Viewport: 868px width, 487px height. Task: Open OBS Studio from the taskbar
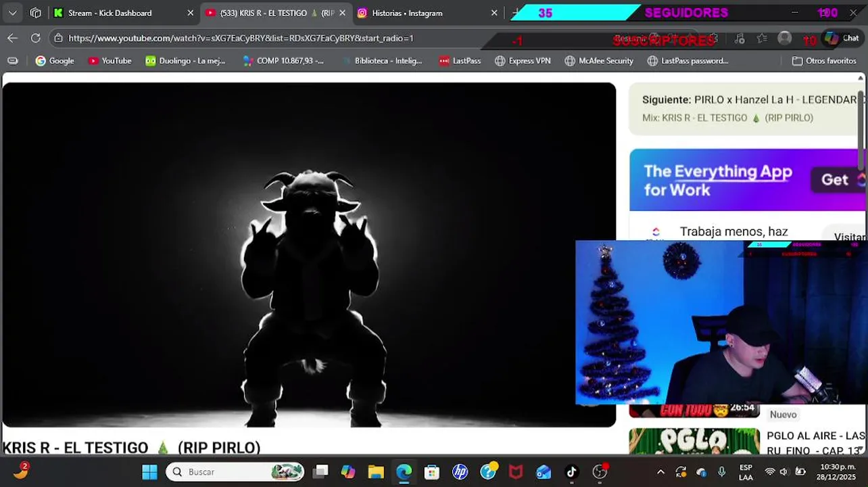pyautogui.click(x=600, y=471)
